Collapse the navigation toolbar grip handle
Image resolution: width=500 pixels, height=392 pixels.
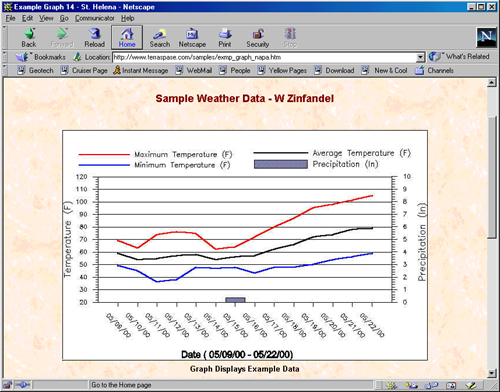[4, 37]
